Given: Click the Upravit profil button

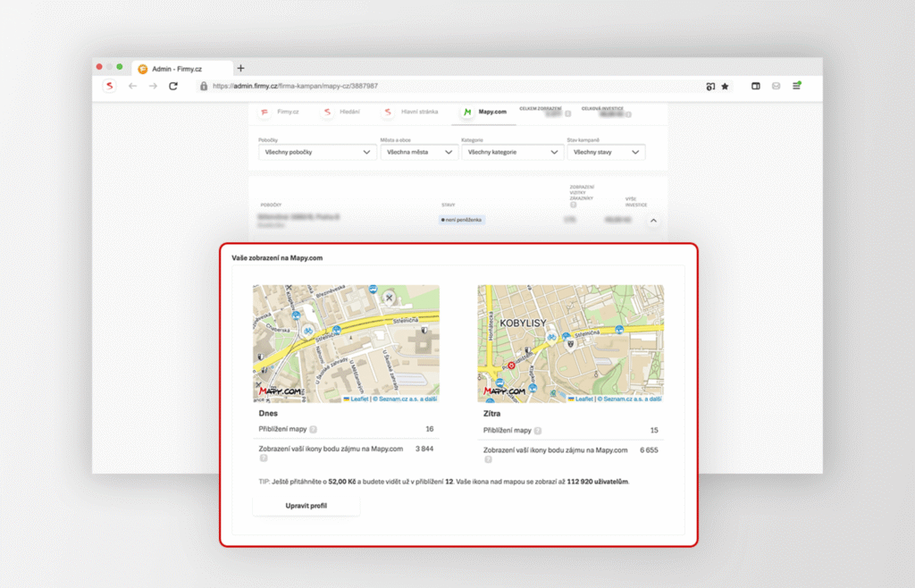Looking at the screenshot, I should pyautogui.click(x=306, y=506).
